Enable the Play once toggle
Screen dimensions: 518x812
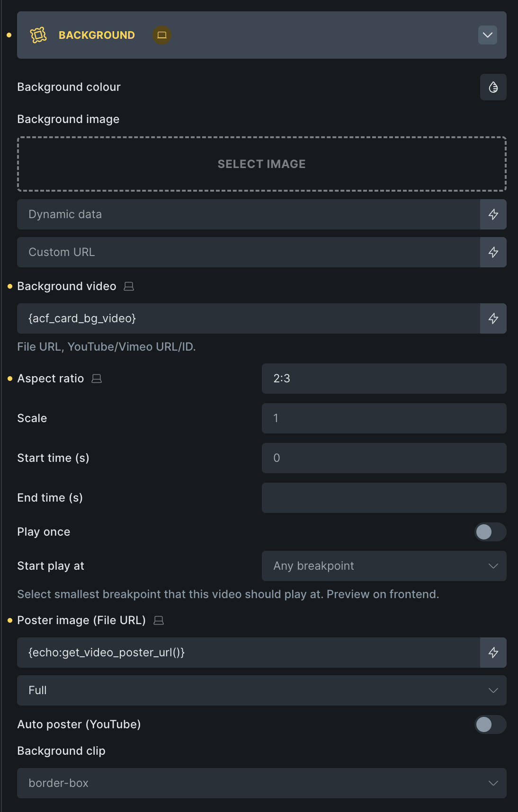click(x=490, y=532)
